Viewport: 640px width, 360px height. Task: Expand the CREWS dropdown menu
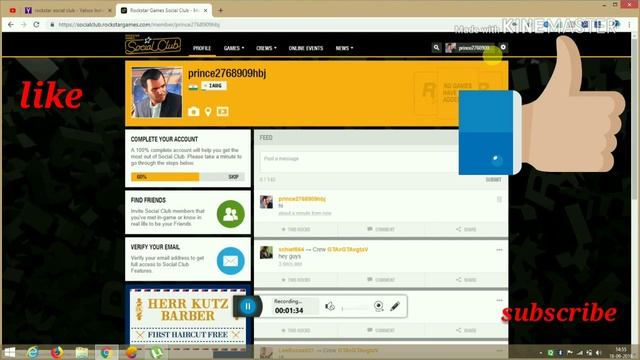(x=266, y=48)
